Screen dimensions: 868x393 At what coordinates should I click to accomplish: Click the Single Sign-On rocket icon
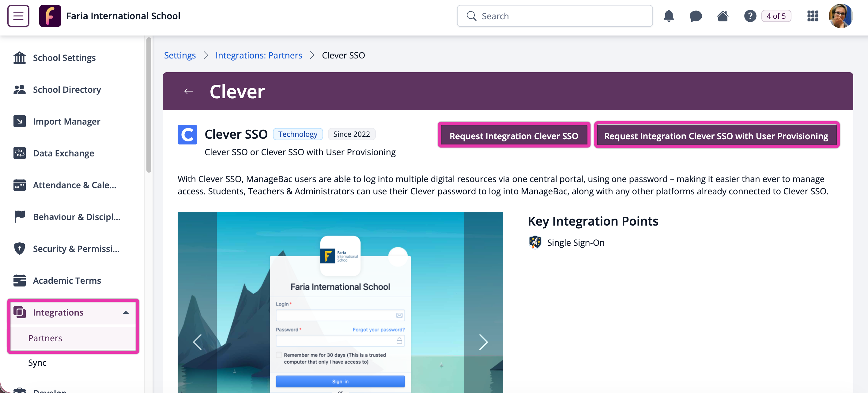tap(535, 242)
